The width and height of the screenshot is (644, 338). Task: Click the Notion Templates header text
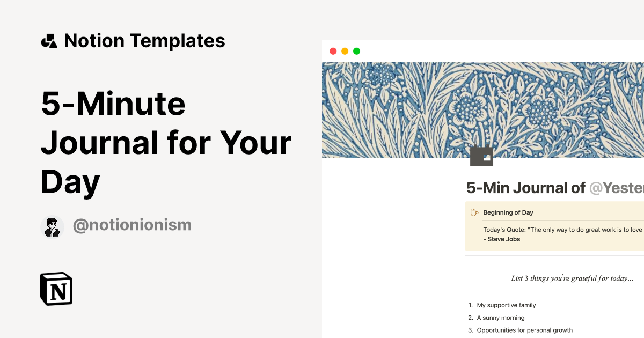coord(145,40)
